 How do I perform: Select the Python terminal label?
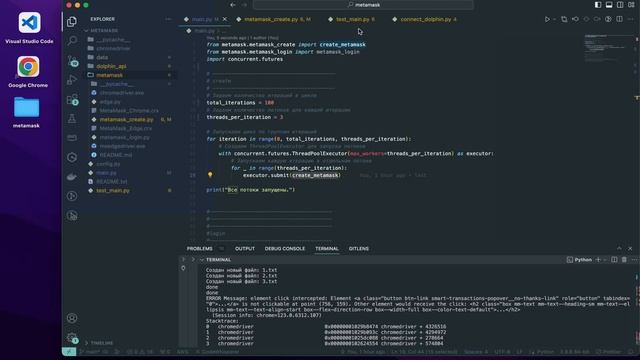point(579,260)
